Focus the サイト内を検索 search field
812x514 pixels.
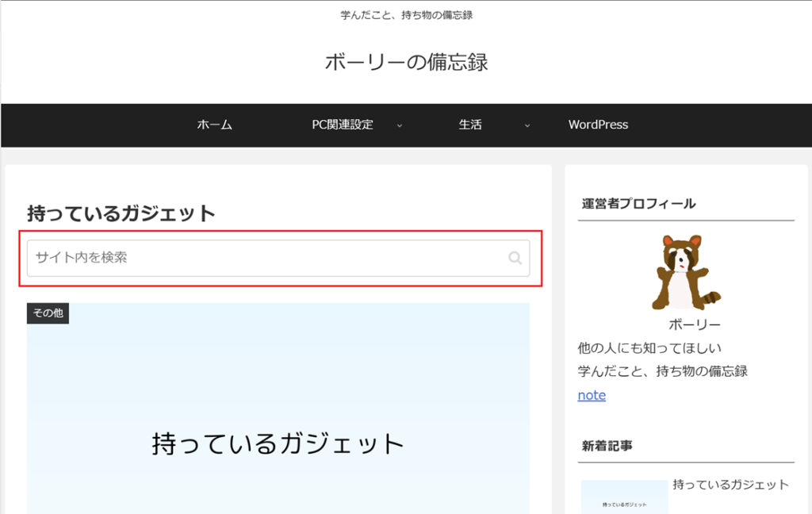pos(262,258)
